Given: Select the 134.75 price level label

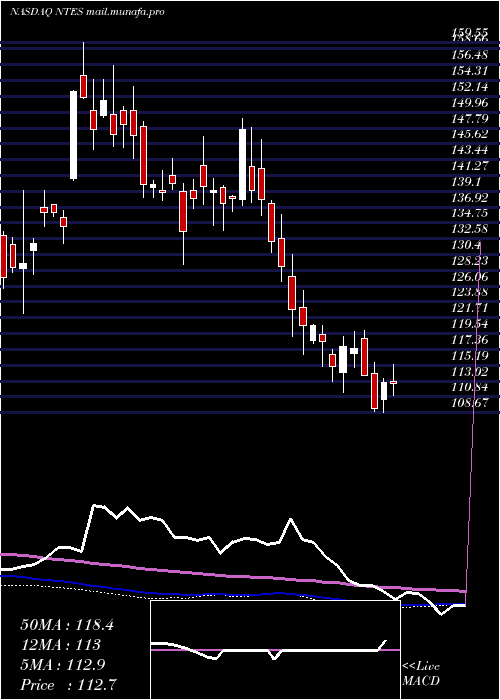Looking at the screenshot, I should pos(470,214).
